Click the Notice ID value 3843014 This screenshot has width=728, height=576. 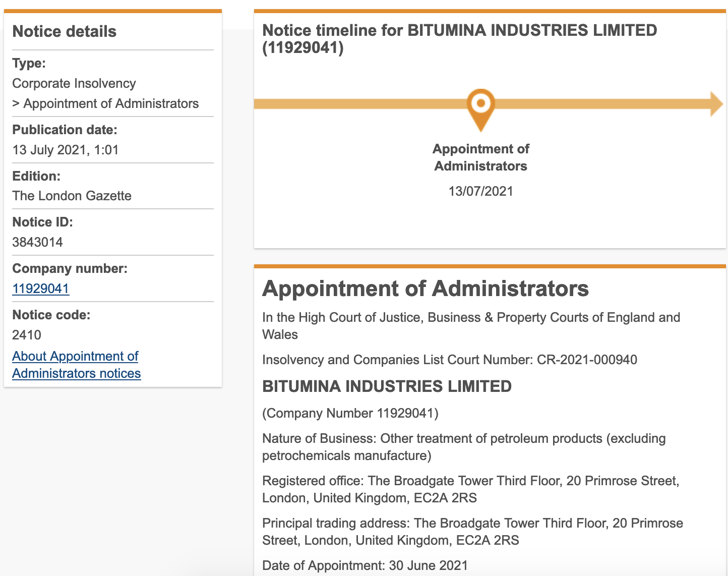tap(37, 242)
